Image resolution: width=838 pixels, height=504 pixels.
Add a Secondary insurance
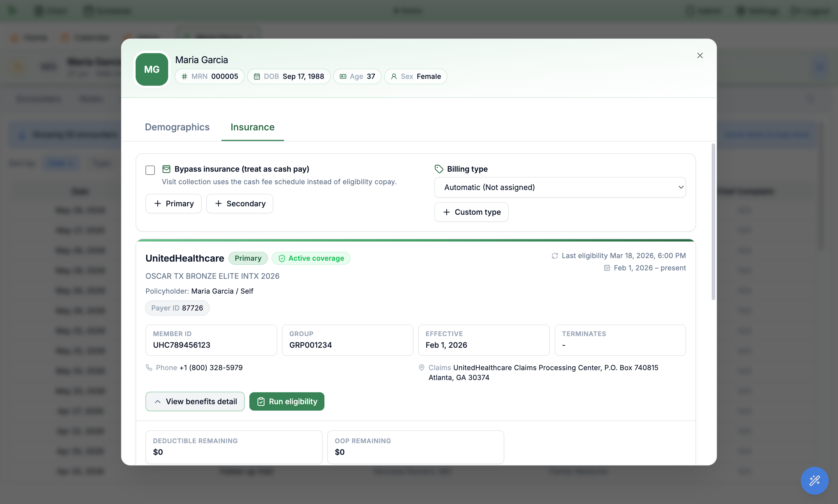pyautogui.click(x=240, y=203)
